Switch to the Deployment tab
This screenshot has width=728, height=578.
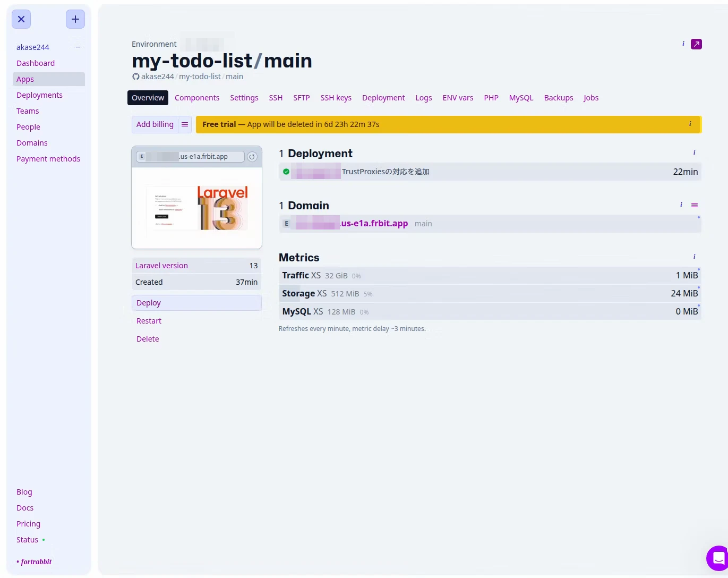coord(383,98)
